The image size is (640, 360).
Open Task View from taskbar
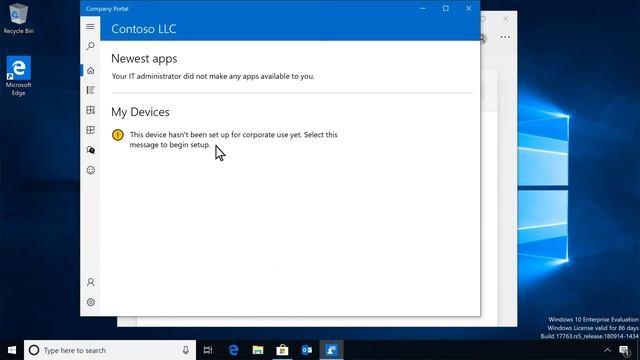point(208,350)
